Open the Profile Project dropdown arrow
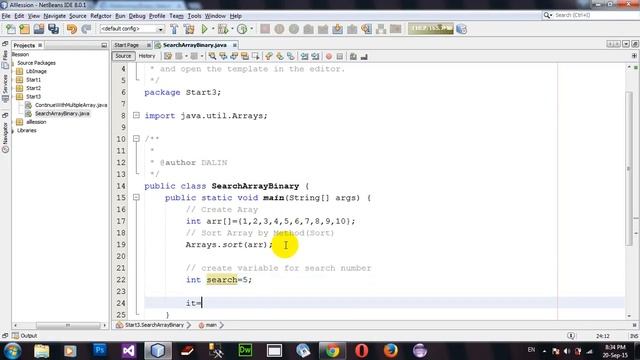Viewport: 640px width, 360px height. point(251,29)
